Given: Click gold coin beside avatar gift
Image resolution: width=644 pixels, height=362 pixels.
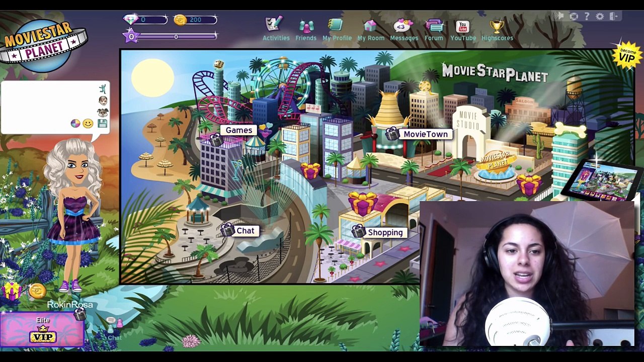Looking at the screenshot, I should (x=37, y=290).
